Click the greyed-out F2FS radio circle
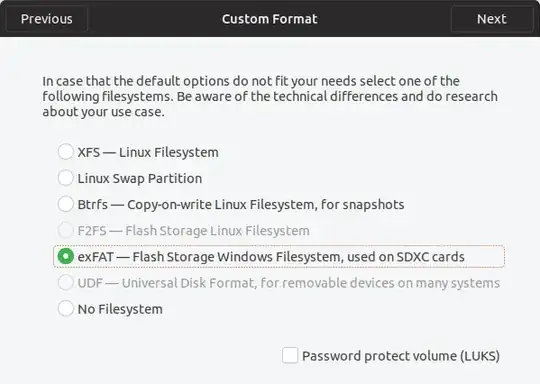Viewport: 540px width, 384px height. coord(65,230)
